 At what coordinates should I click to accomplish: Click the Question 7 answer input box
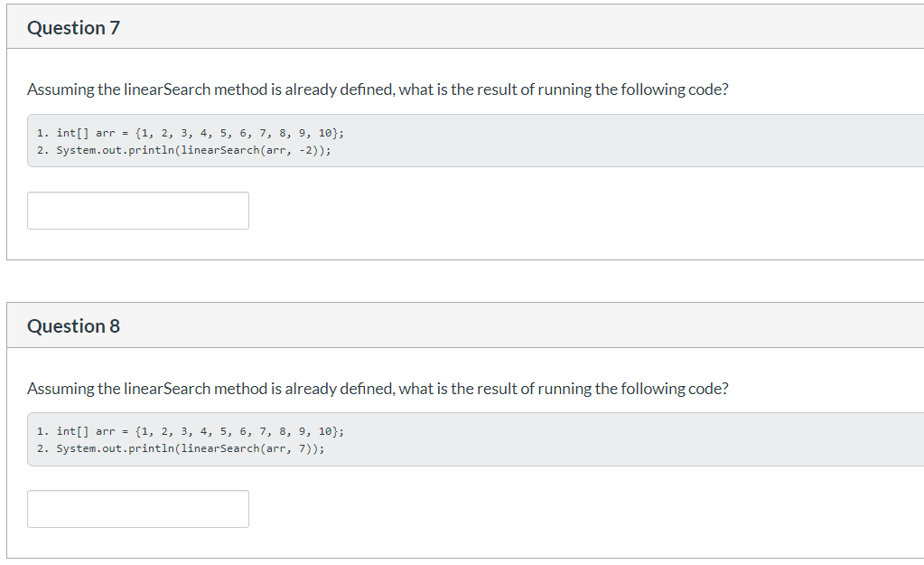[138, 211]
